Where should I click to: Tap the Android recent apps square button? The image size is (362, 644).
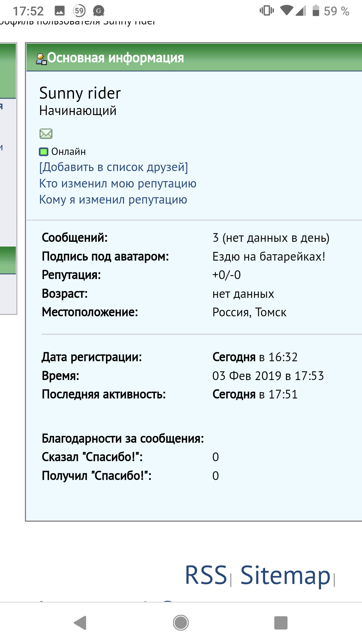point(281,623)
